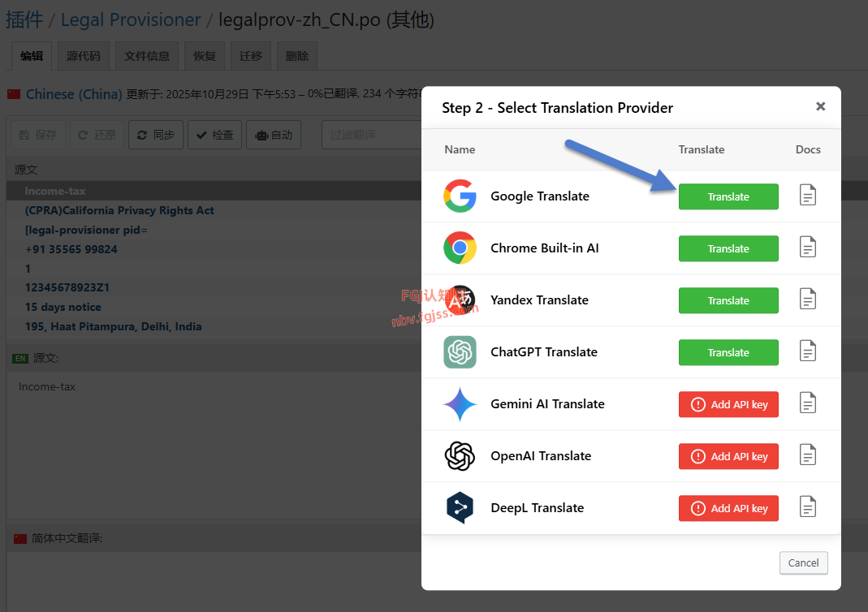Close the Step 2 dialog
This screenshot has height=612, width=868.
pyautogui.click(x=820, y=106)
